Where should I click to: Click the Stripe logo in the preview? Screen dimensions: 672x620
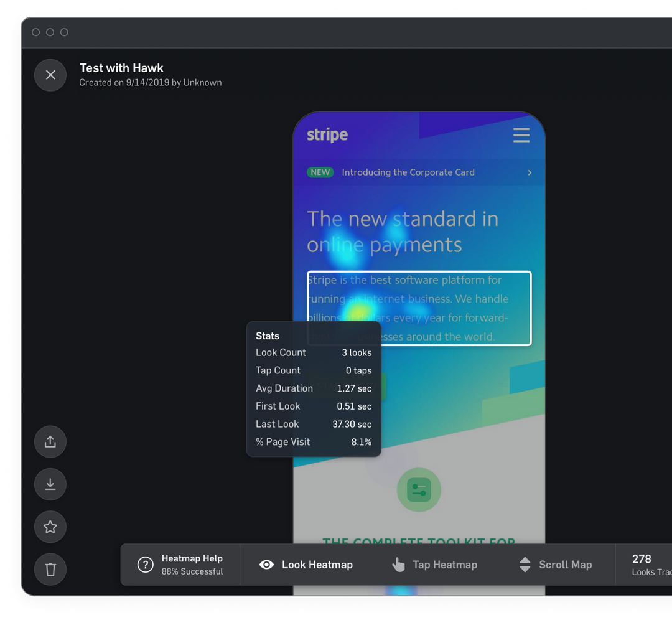(x=327, y=135)
